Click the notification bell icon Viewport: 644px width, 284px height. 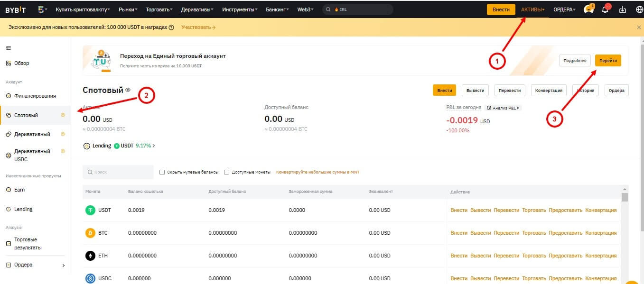point(605,10)
